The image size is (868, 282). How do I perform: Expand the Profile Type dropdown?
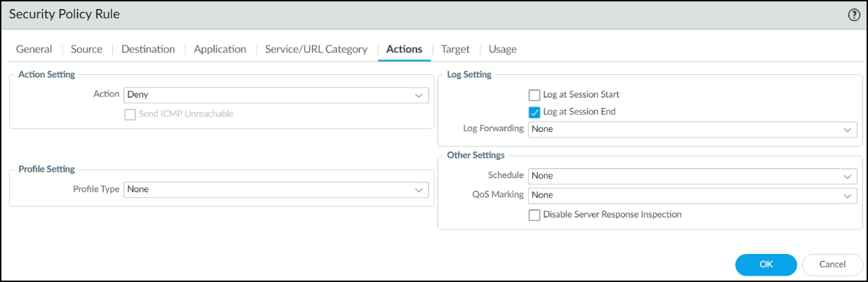[276, 189]
